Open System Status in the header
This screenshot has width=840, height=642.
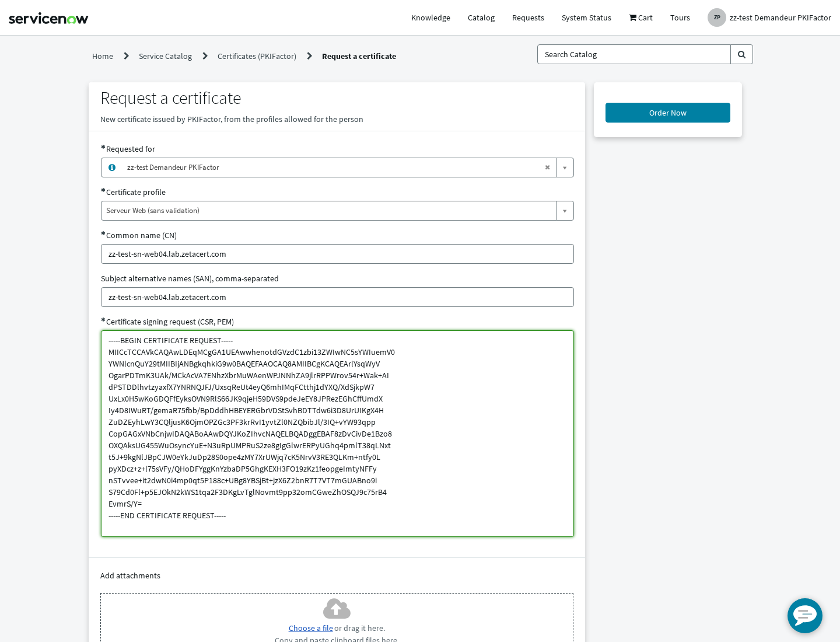coord(586,18)
